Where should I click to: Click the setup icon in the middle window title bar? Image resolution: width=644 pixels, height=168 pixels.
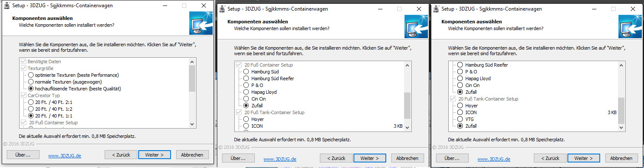pyautogui.click(x=222, y=8)
